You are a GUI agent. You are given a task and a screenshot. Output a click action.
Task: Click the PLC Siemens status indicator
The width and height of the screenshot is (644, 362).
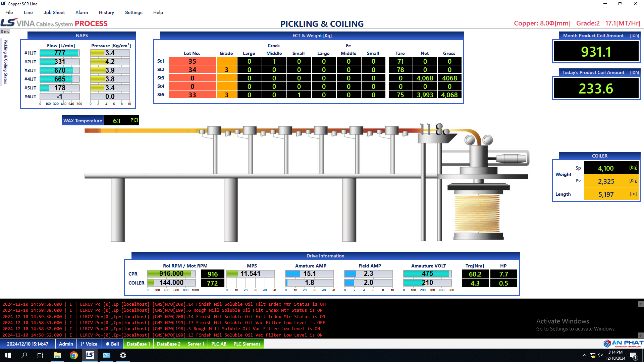pos(247,344)
